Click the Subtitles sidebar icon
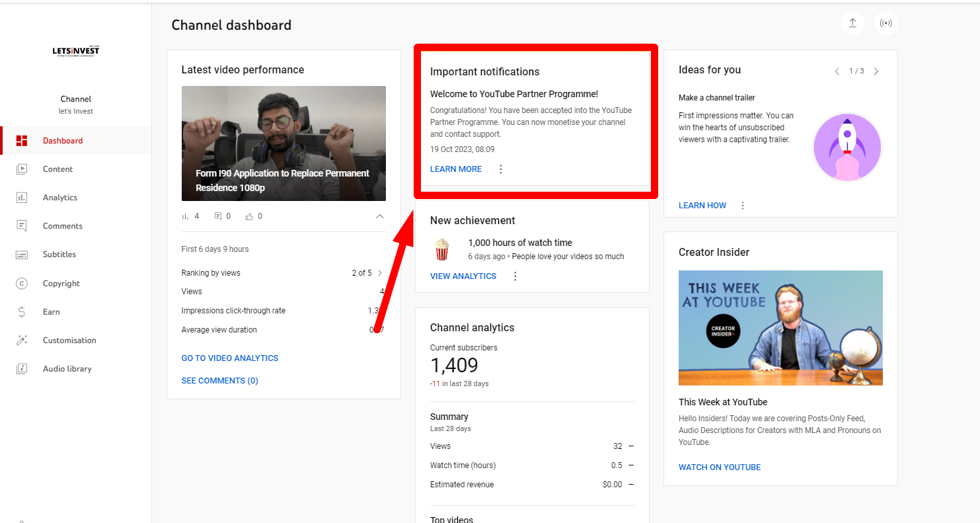Image resolution: width=980 pixels, height=523 pixels. (x=22, y=255)
